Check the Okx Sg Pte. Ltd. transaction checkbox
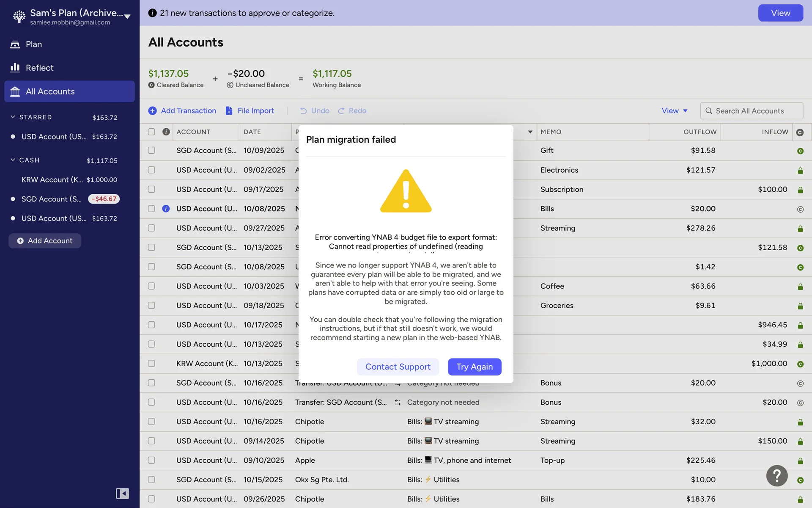812x508 pixels. [x=151, y=480]
